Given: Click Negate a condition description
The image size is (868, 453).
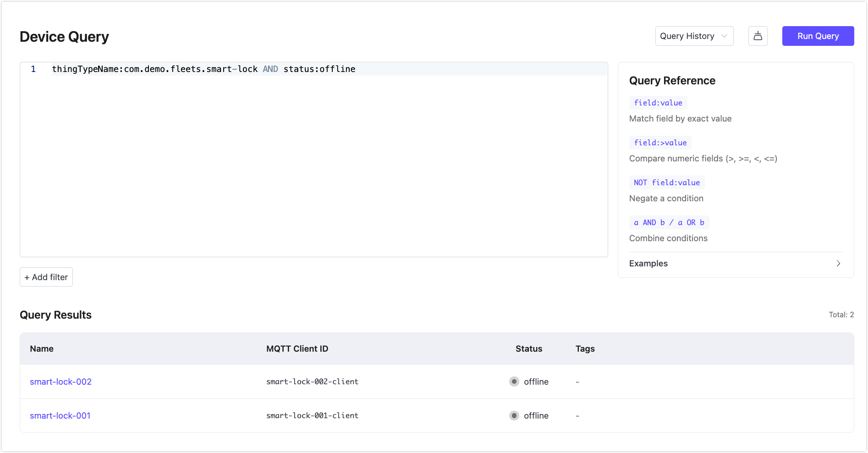Looking at the screenshot, I should click(666, 198).
